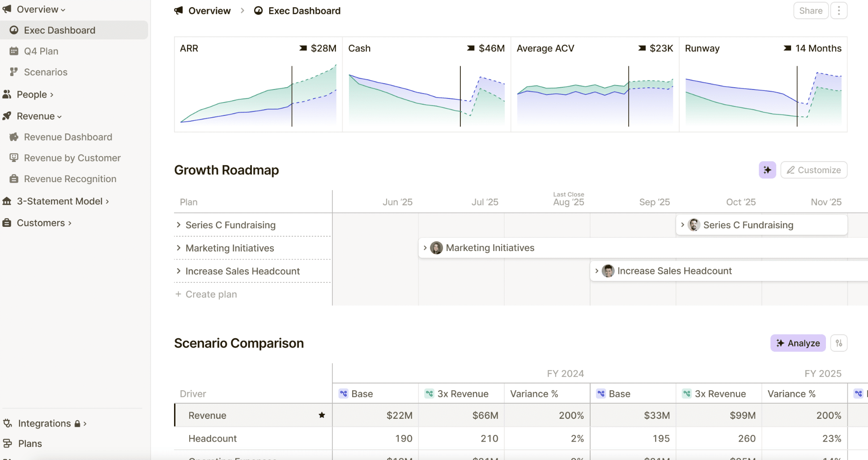Click the Share button

coord(811,11)
